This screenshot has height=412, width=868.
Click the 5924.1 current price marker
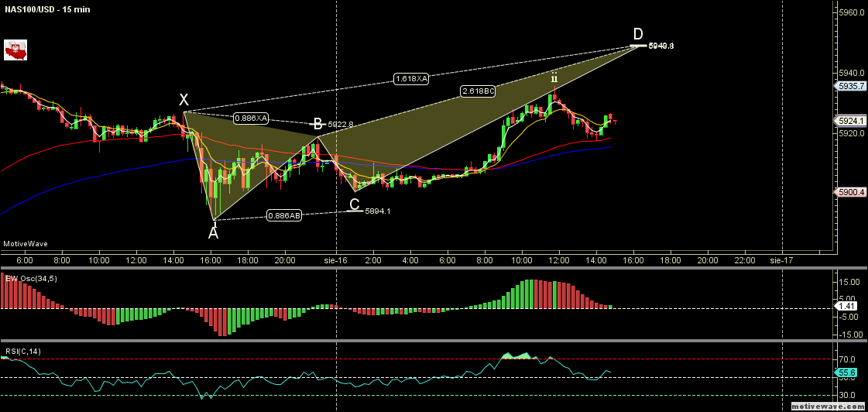[851, 121]
